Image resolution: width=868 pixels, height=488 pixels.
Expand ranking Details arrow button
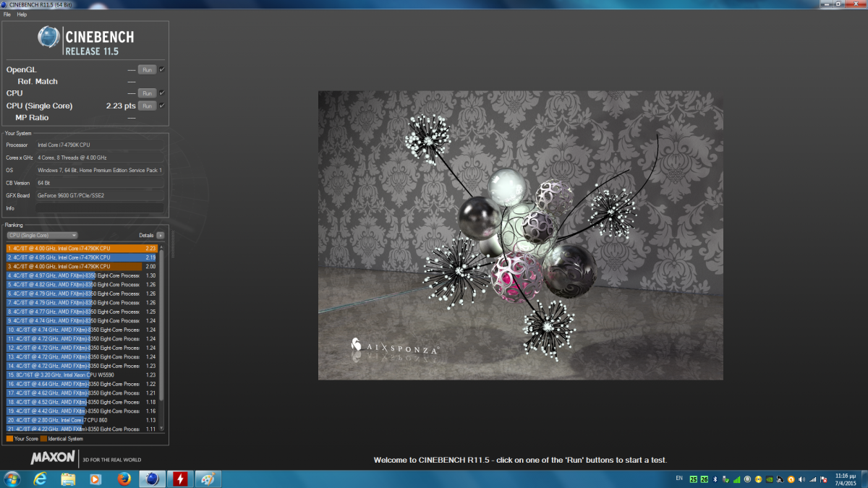(160, 235)
